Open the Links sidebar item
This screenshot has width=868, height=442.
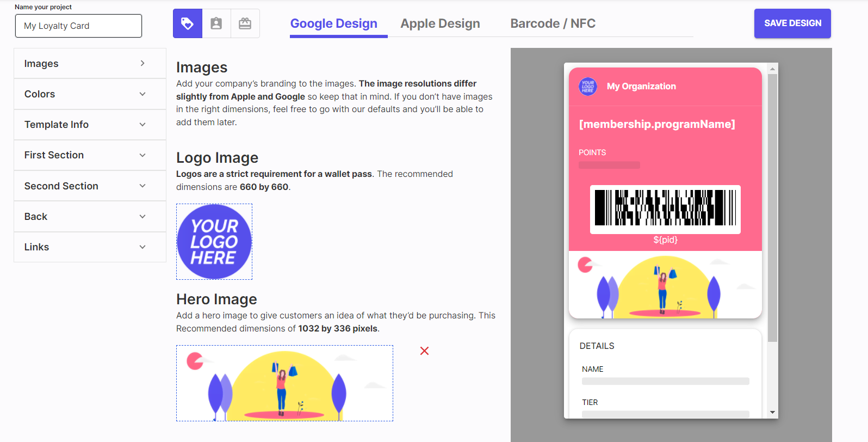tap(90, 247)
